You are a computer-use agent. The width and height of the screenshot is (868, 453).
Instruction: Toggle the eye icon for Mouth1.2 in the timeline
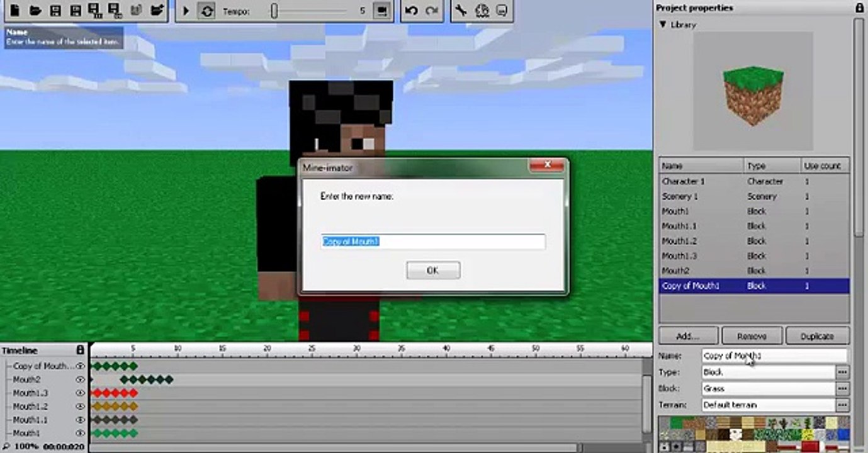(81, 407)
